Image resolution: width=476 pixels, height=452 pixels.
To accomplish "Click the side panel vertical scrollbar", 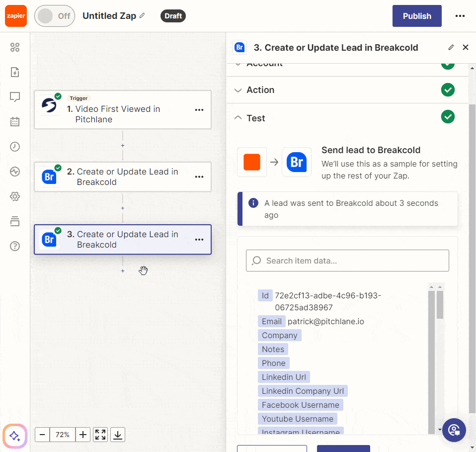I will pos(472,259).
